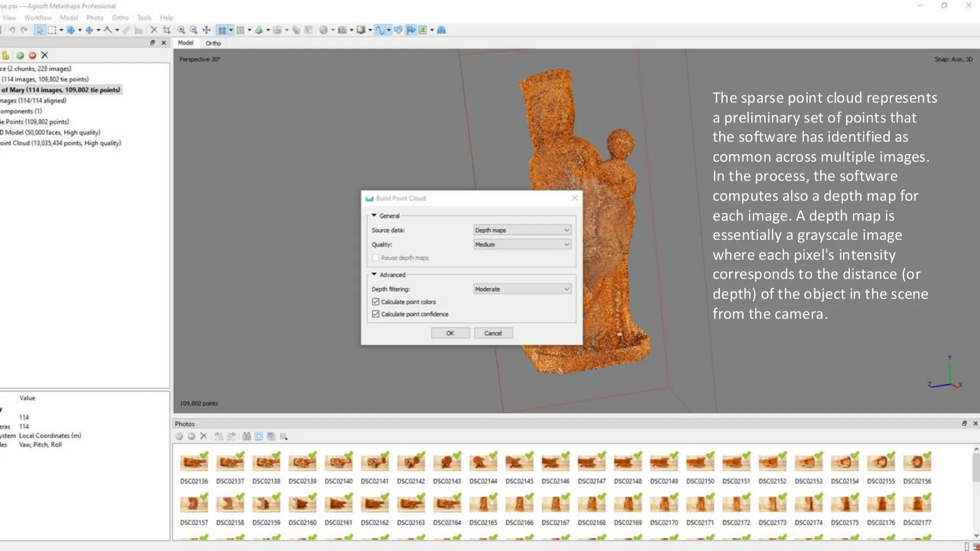This screenshot has height=551, width=980.
Task: Enable Reuse depth maps checkbox
Action: click(376, 258)
